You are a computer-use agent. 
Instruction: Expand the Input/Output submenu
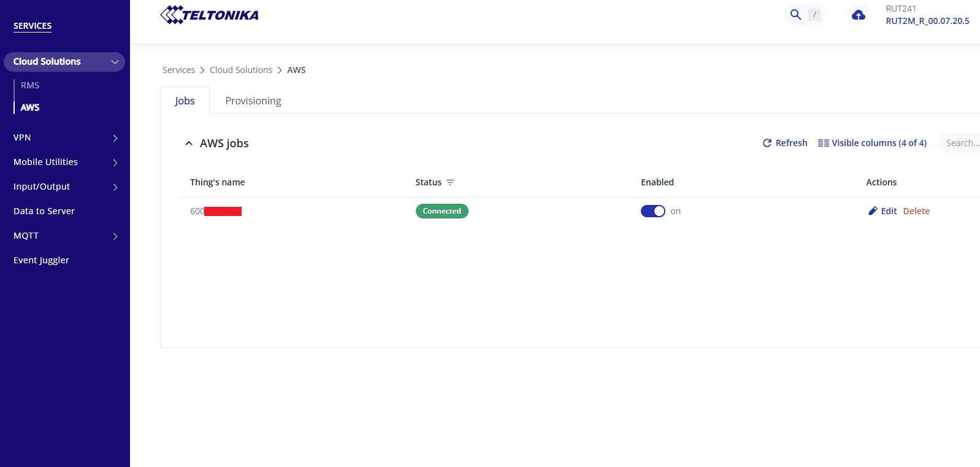coord(115,187)
